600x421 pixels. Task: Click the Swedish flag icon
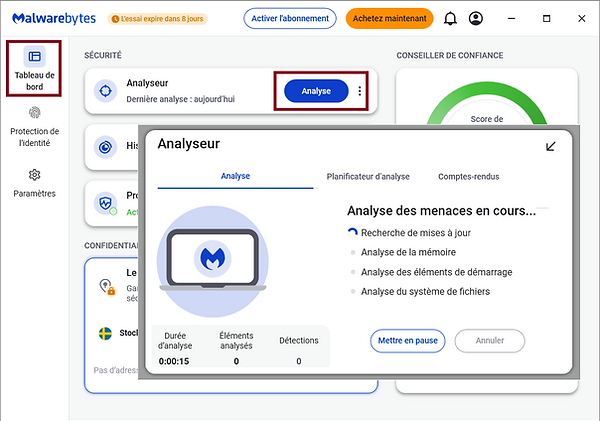105,333
